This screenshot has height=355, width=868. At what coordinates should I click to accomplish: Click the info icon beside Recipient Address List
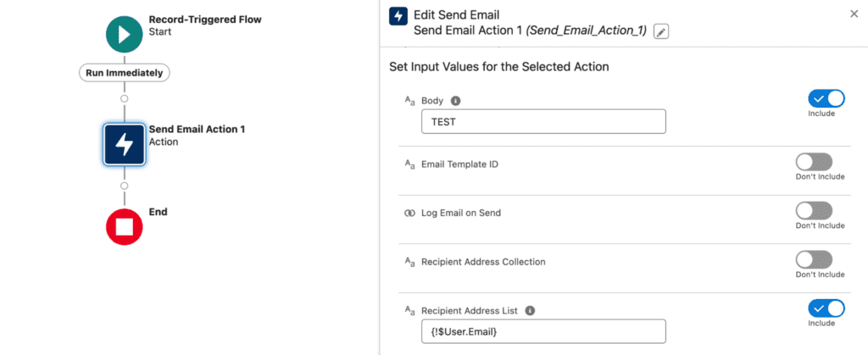coord(530,310)
